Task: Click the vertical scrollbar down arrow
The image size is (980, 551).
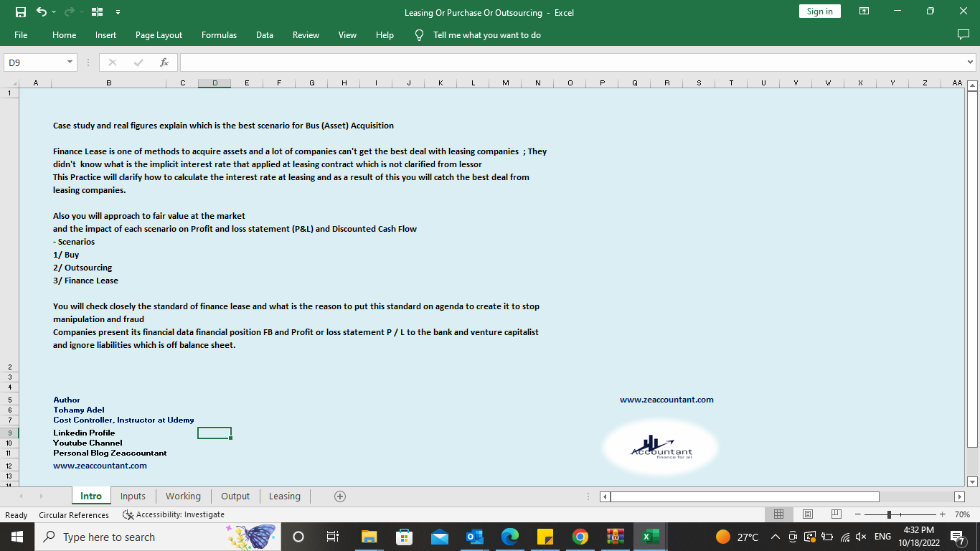Action: pos(973,481)
